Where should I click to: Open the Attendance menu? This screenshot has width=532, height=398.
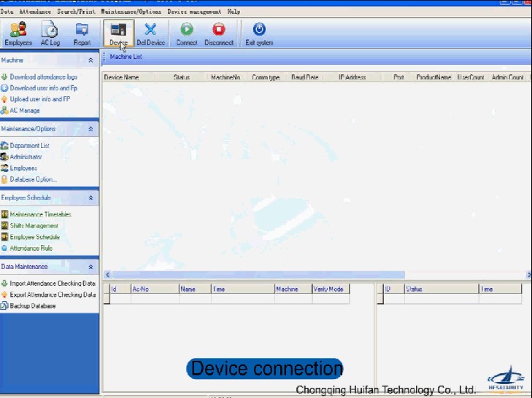[x=35, y=12]
